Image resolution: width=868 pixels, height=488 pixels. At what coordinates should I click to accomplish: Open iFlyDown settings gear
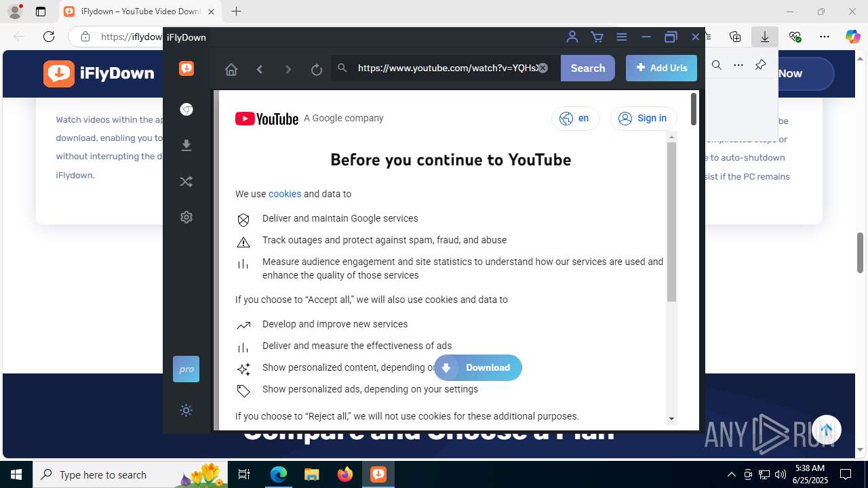click(x=186, y=218)
